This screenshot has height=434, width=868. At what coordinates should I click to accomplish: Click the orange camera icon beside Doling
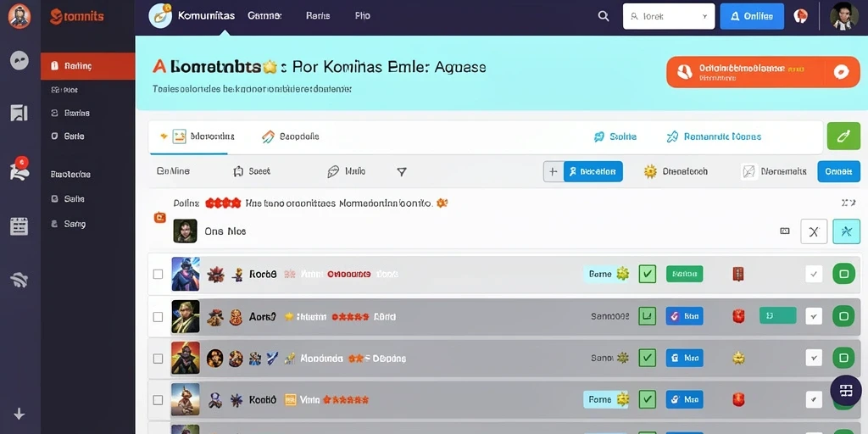(159, 218)
